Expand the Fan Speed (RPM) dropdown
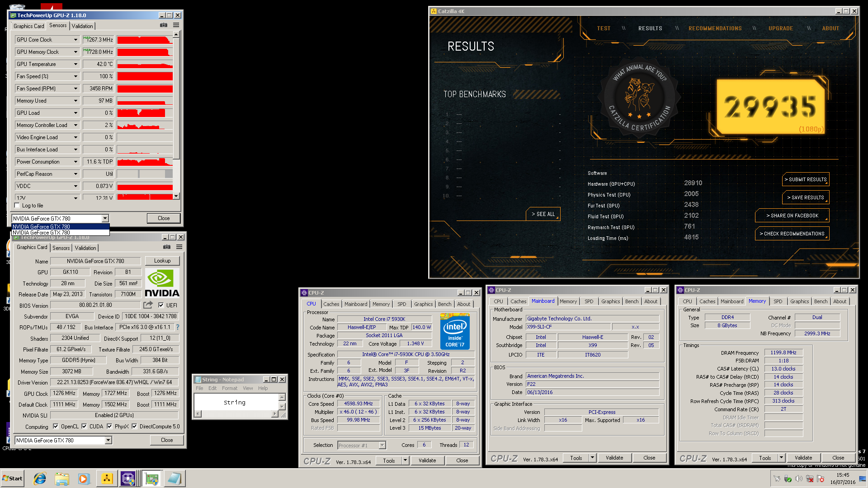 coord(75,89)
